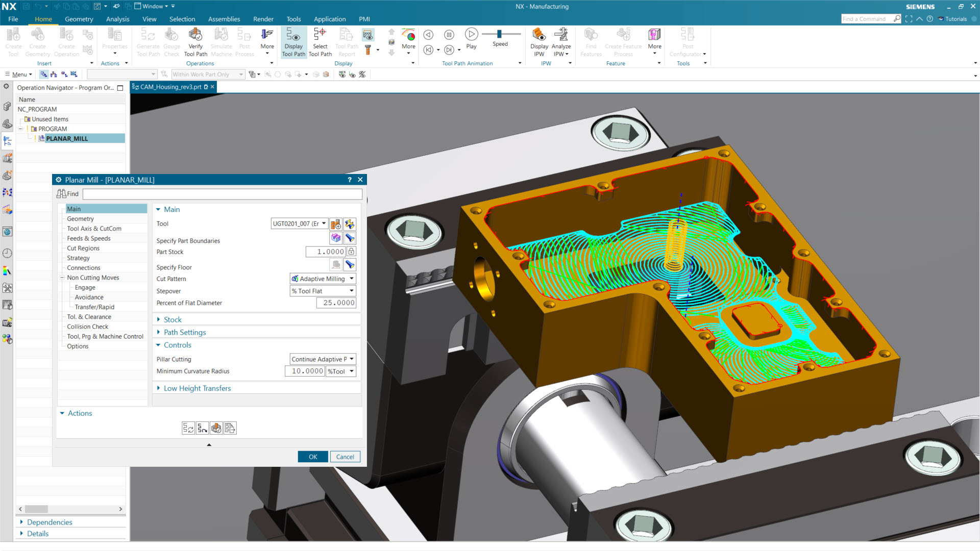
Task: Cancel the Planar Mill dialog
Action: click(x=345, y=457)
